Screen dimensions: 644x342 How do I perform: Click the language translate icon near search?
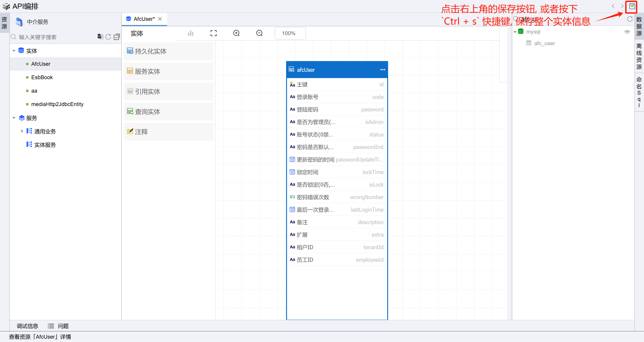(100, 37)
